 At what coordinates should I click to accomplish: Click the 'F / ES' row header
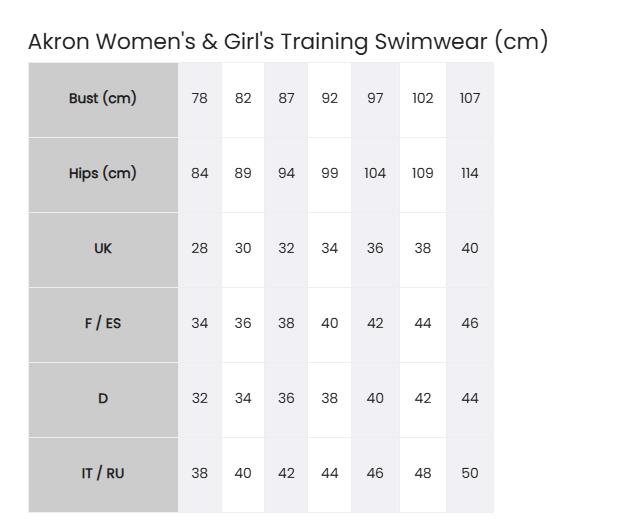[102, 323]
